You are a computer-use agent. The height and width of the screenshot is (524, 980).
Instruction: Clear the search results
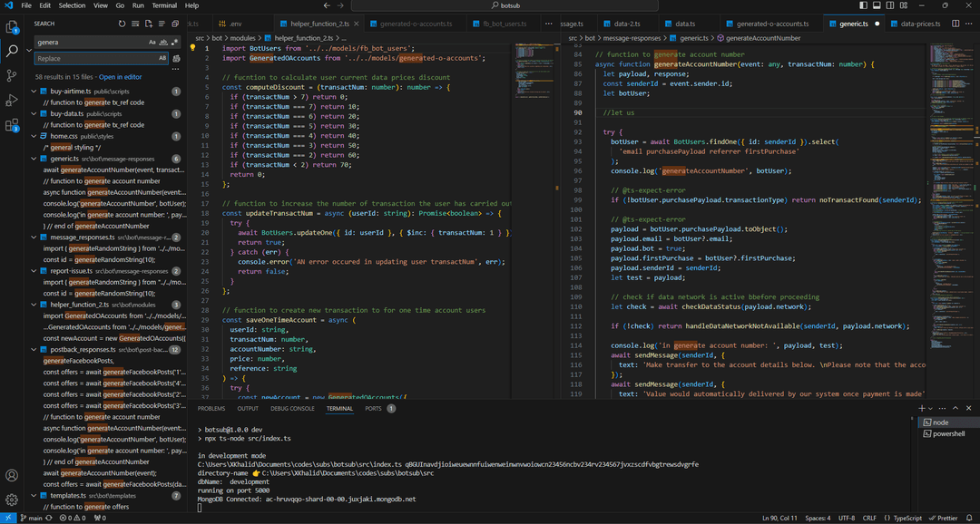pyautogui.click(x=135, y=24)
